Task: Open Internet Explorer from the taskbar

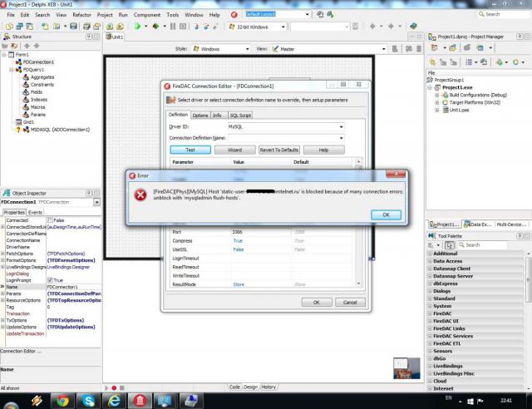Action: coord(114,402)
